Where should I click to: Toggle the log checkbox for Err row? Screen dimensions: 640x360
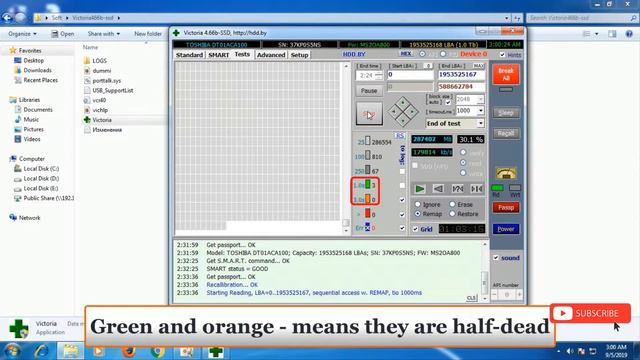coord(402,228)
